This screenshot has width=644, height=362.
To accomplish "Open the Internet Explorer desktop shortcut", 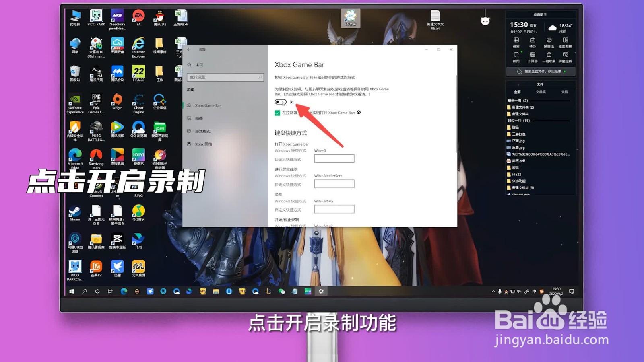I will [138, 47].
